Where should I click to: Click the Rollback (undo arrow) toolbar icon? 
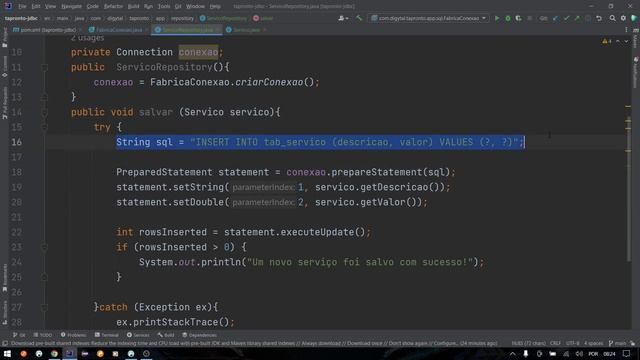[x=599, y=18]
